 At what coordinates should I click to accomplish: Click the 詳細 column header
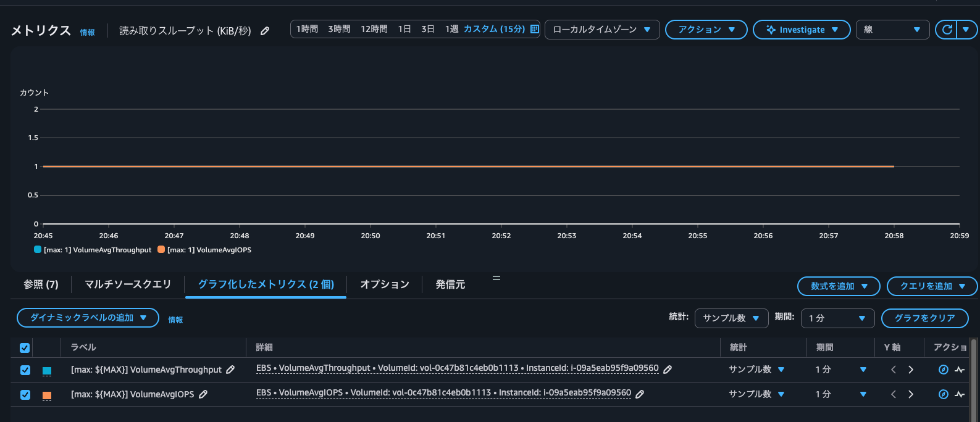coord(264,347)
